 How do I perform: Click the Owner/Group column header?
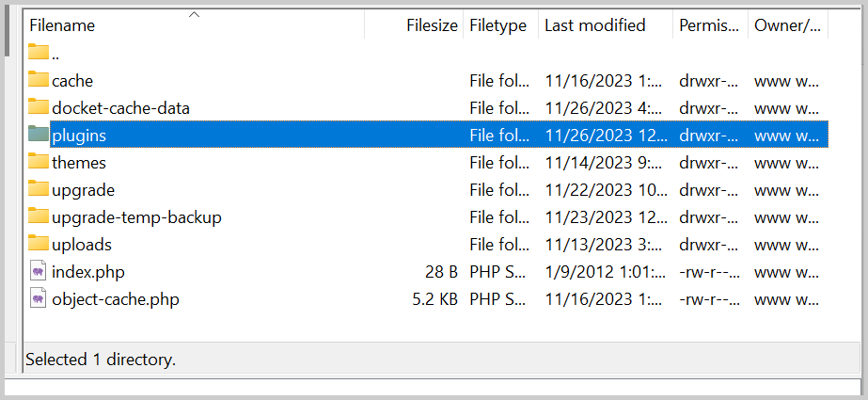pos(788,25)
